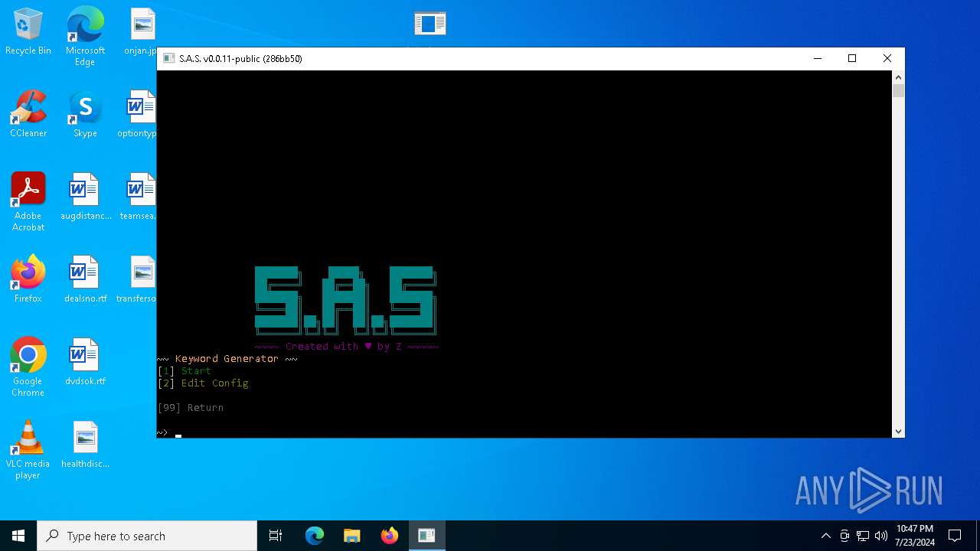Open the Recycle Bin desktop icon
This screenshot has width=980, height=551.
click(28, 32)
